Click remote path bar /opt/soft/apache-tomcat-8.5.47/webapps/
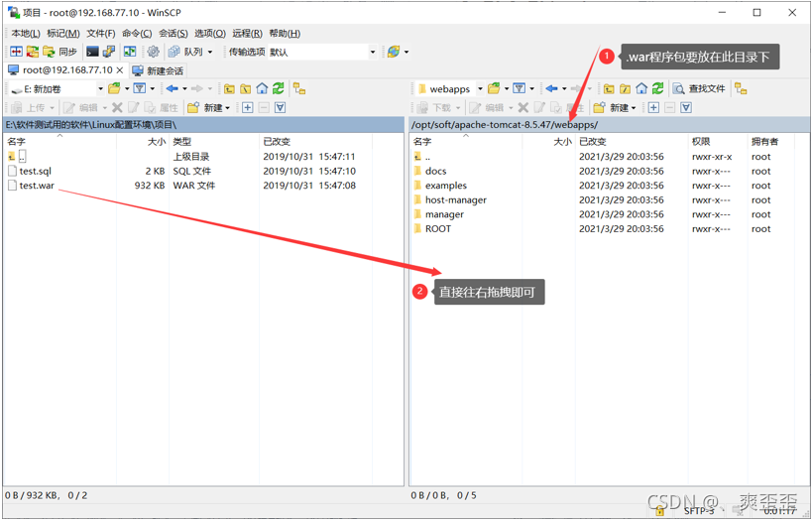The image size is (812, 521). tap(610, 125)
